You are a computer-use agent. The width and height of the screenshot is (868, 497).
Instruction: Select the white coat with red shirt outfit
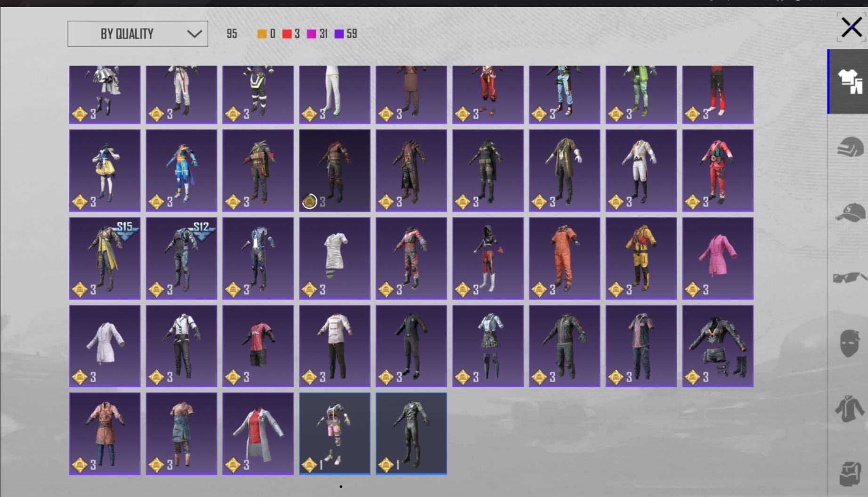point(258,434)
